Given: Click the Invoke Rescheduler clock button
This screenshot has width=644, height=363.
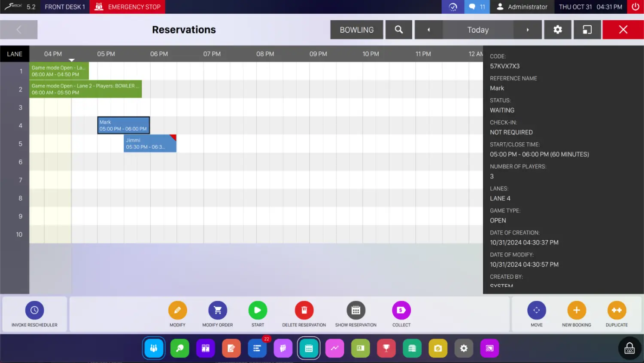Looking at the screenshot, I should tap(34, 314).
